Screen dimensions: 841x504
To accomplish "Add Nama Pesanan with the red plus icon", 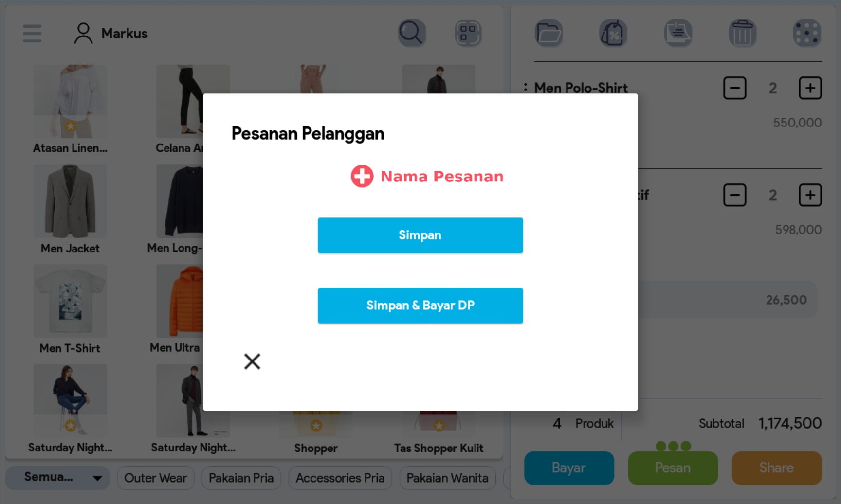I will point(362,176).
